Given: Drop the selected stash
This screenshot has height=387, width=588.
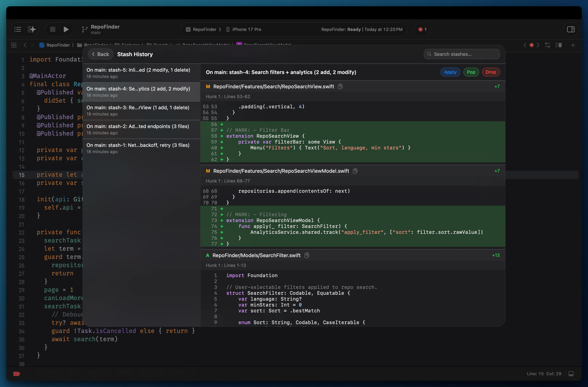Looking at the screenshot, I should point(491,72).
